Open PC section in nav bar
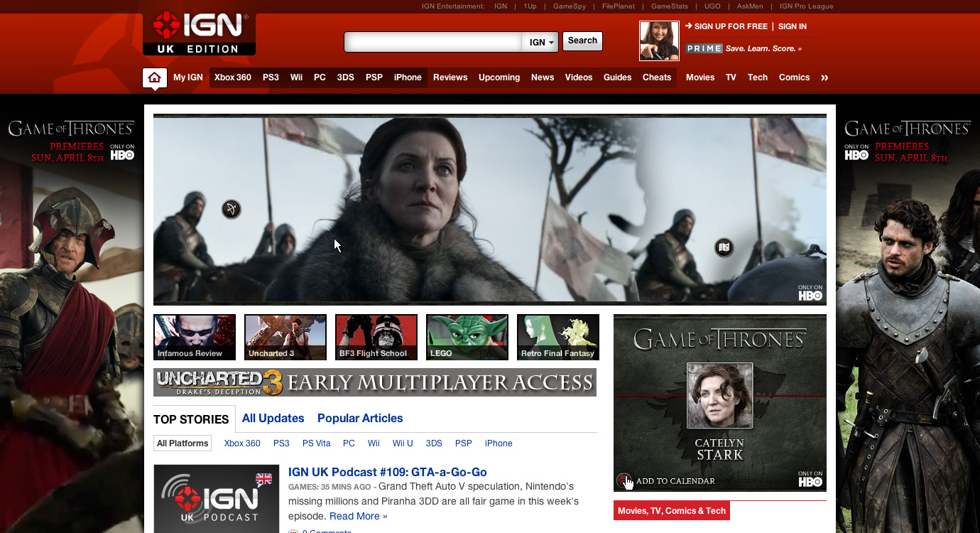This screenshot has height=533, width=980. click(x=320, y=77)
